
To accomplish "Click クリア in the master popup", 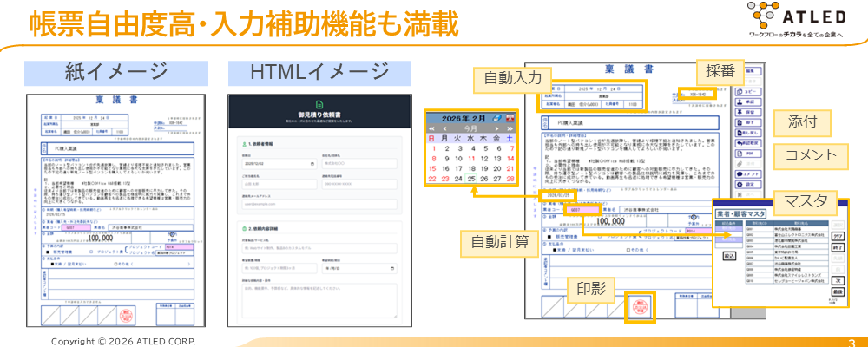I will coord(838,236).
